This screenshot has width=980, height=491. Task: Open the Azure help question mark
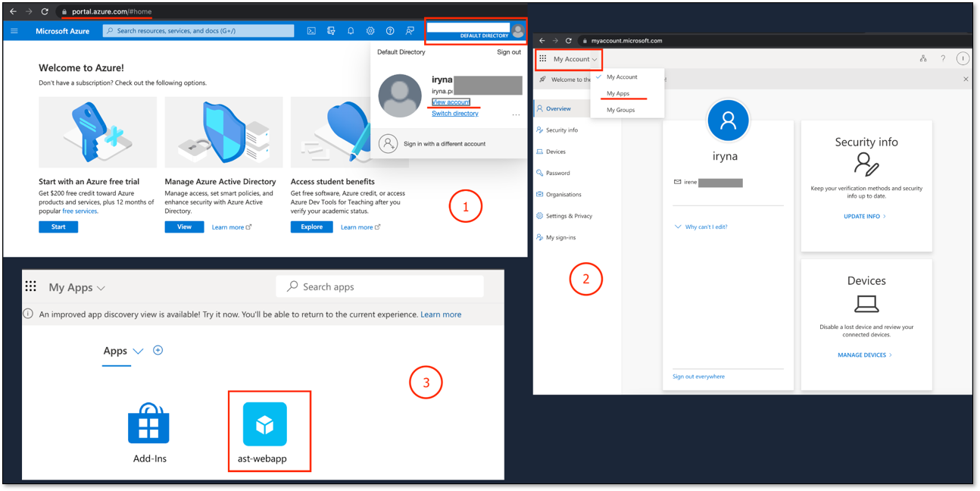point(390,31)
